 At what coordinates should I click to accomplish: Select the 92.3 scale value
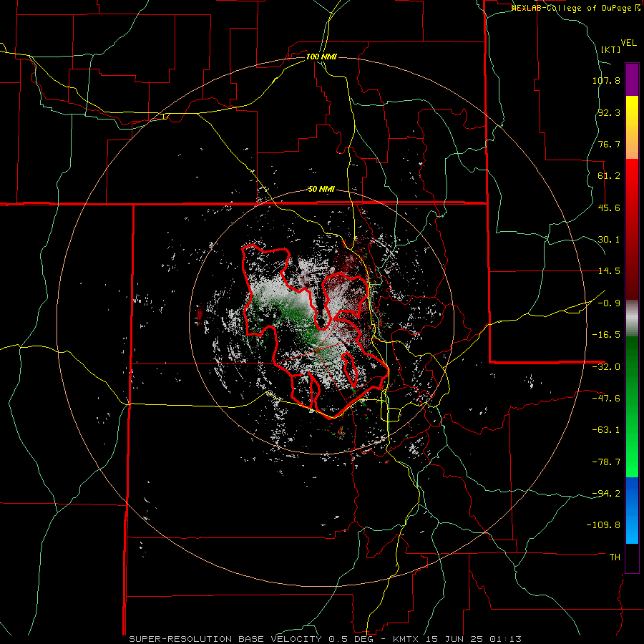(x=609, y=112)
